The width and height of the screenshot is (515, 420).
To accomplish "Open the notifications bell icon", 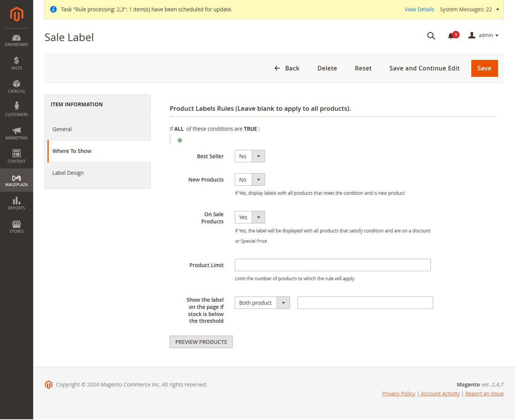I will (451, 36).
